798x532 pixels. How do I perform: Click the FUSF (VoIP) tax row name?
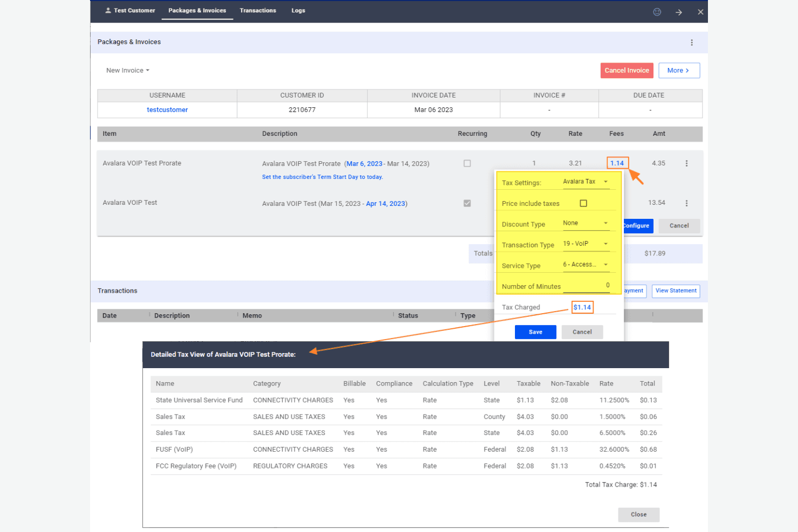point(174,450)
